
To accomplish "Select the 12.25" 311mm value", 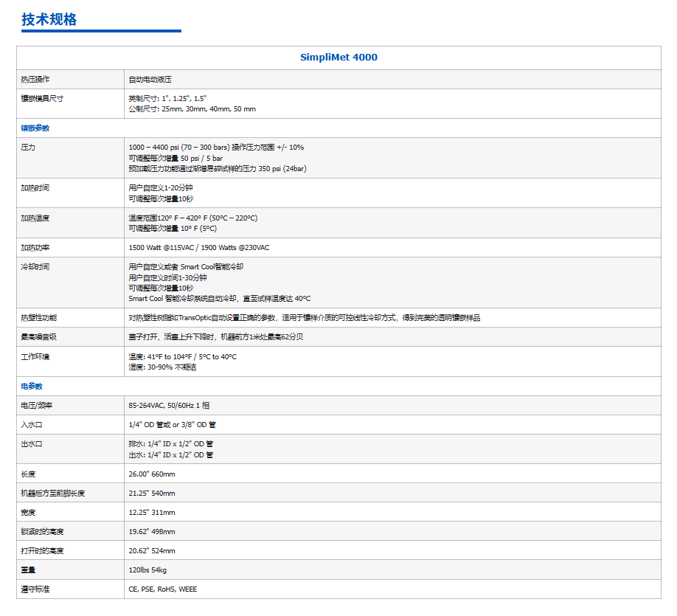I will [152, 513].
